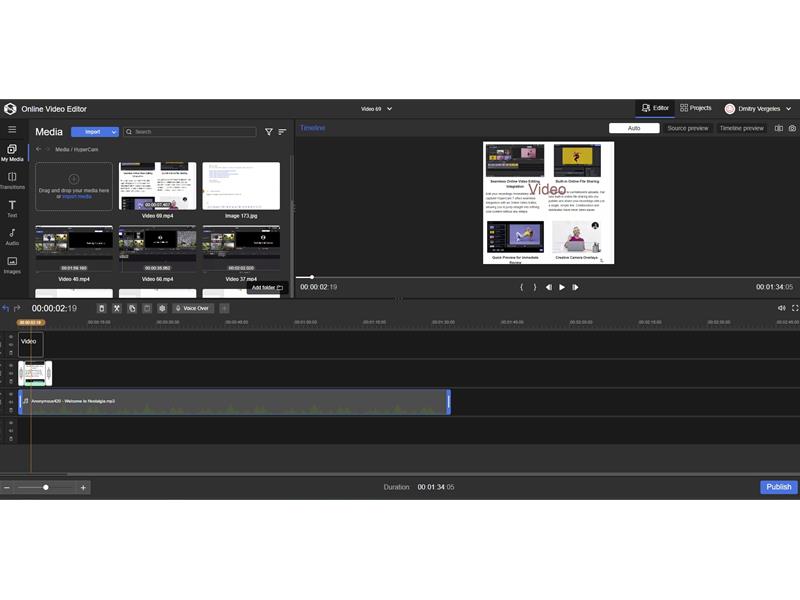Toggle fullscreen preview mode
This screenshot has height=600, width=800.
(x=793, y=308)
